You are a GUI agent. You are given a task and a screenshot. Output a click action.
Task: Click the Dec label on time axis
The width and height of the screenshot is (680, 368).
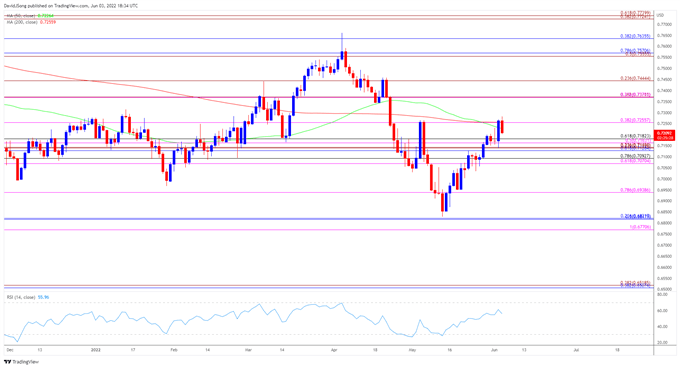[x=10, y=349]
